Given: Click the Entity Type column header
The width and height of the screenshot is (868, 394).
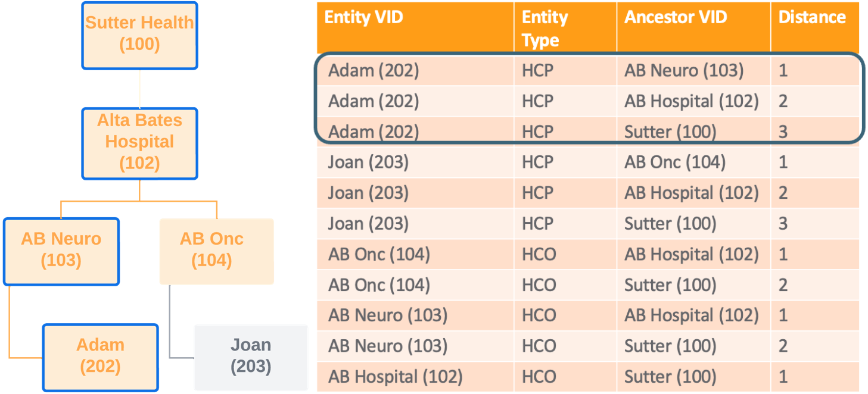Looking at the screenshot, I should point(545,28).
